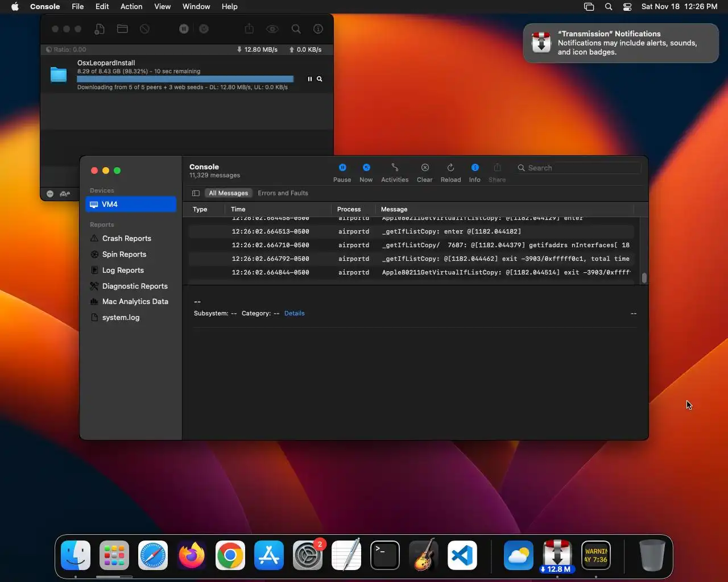Viewport: 728px width, 582px height.
Task: Open the File menu
Action: pos(78,6)
